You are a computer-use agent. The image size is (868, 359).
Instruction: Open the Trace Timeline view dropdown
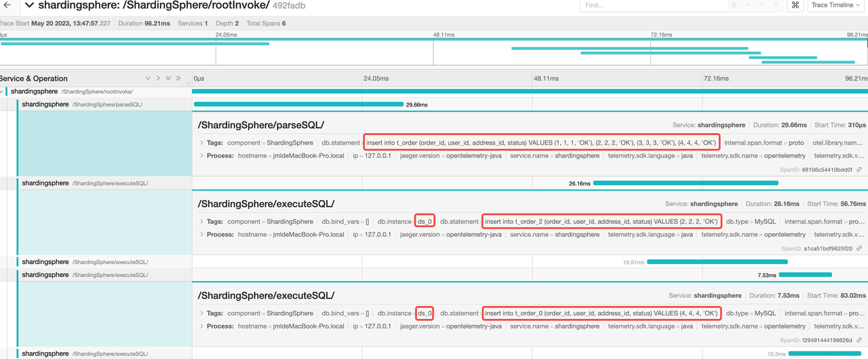835,5
